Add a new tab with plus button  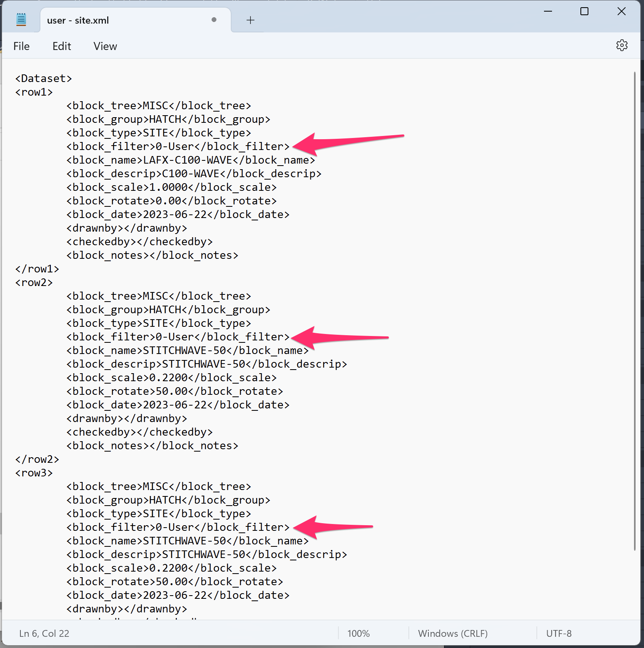(250, 20)
